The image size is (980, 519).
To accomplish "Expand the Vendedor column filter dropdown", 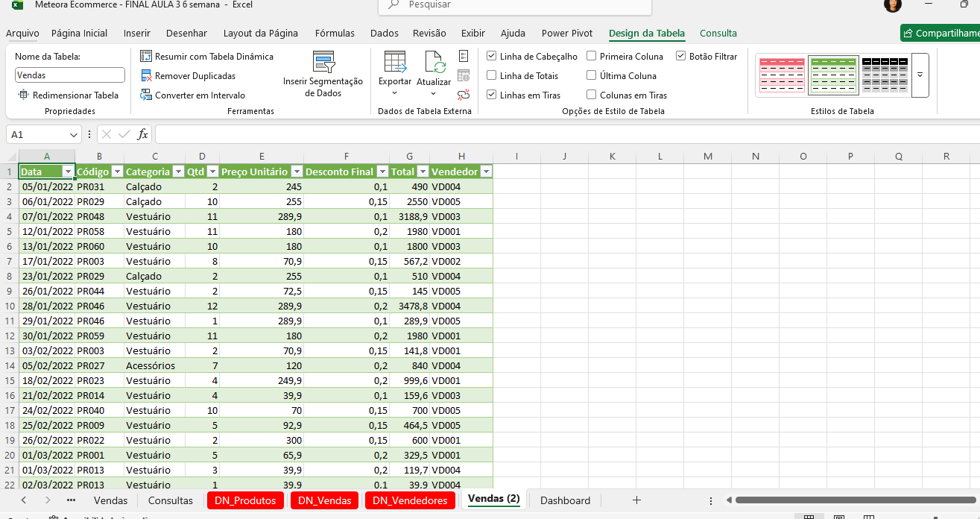I will (486, 172).
